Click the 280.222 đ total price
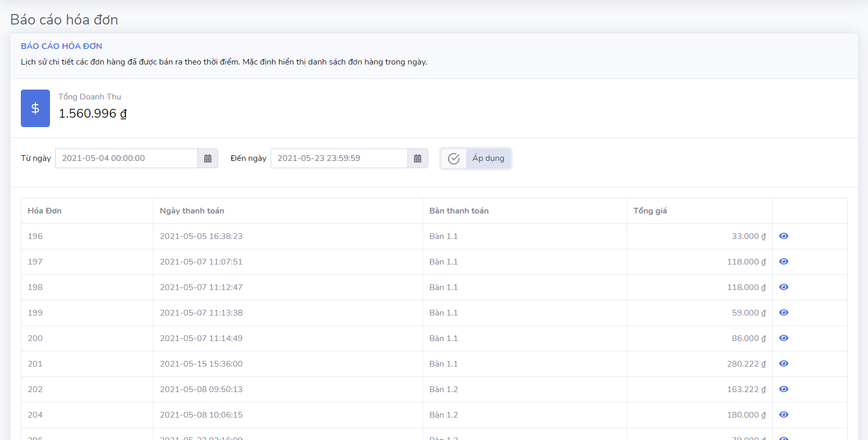 (746, 364)
